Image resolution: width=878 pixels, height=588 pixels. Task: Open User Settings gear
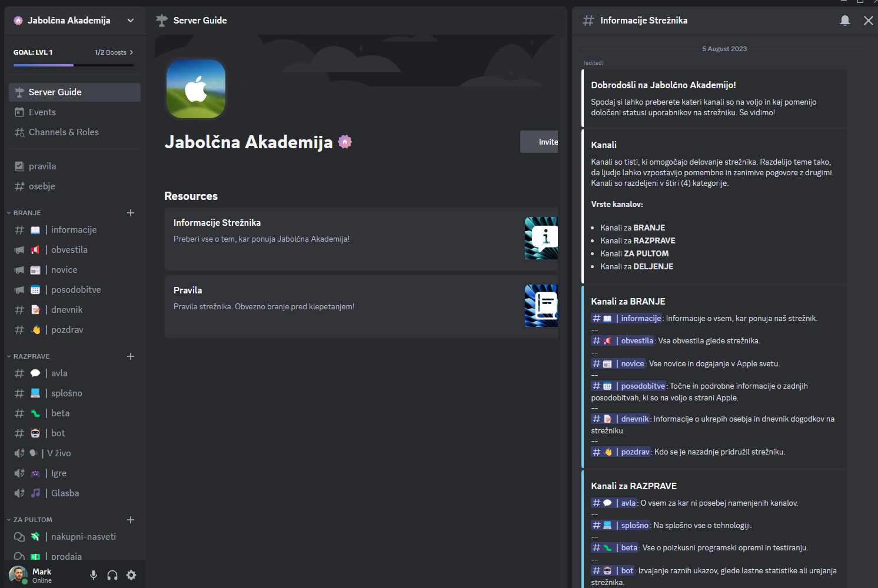point(131,575)
